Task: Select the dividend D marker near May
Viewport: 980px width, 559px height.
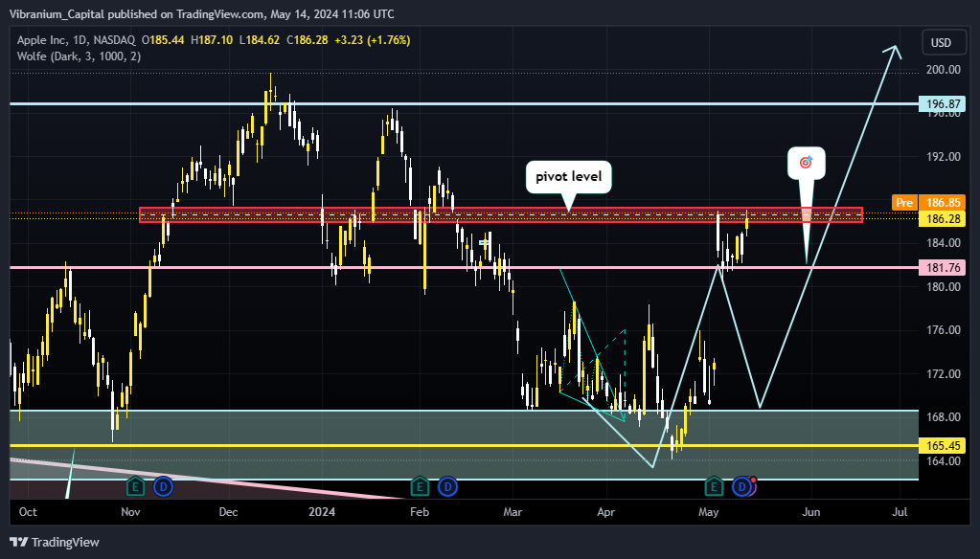Action: pyautogui.click(x=741, y=486)
